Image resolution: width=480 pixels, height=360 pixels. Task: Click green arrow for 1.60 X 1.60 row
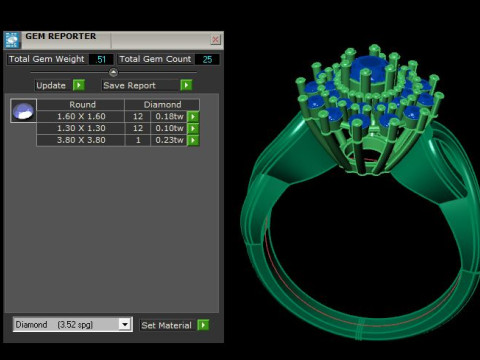(x=193, y=117)
